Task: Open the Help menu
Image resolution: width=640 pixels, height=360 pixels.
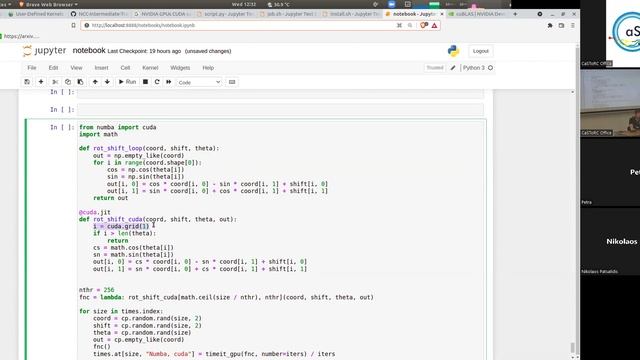Action: (208, 68)
